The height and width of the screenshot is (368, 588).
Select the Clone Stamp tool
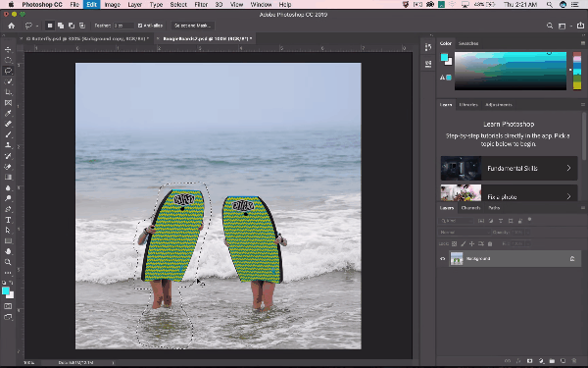click(x=8, y=145)
